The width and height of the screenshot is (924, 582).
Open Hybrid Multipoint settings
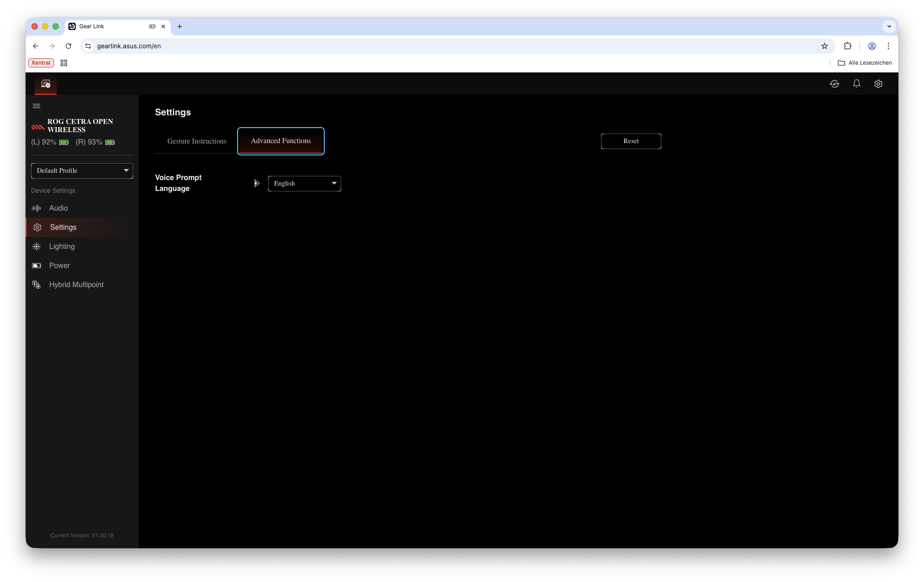[76, 285]
